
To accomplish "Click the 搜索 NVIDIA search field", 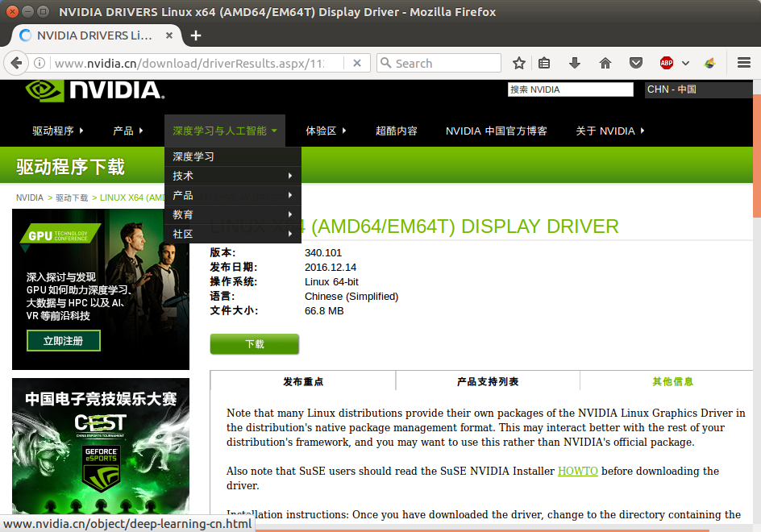I will pyautogui.click(x=569, y=89).
